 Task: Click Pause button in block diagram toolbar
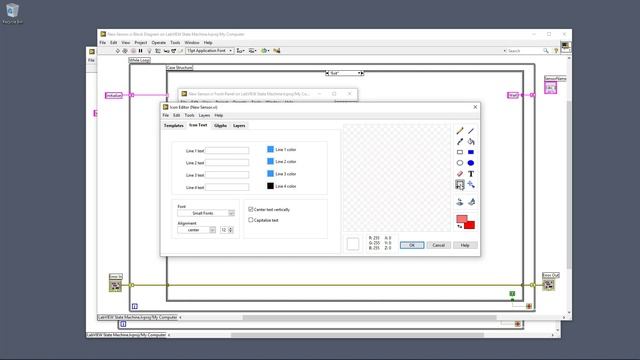(x=140, y=51)
